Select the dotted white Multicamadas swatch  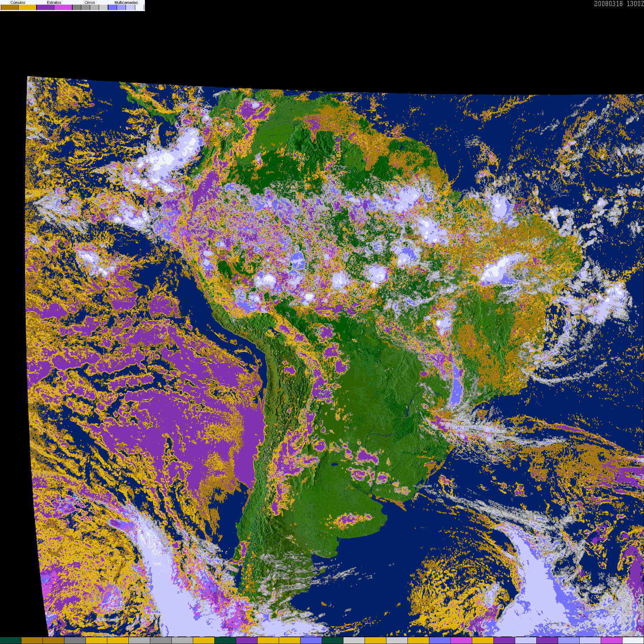(140, 7)
